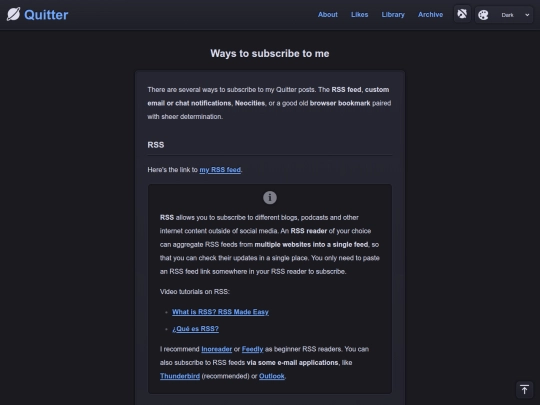The image size is (540, 405).
Task: Open the Library page
Action: (x=393, y=14)
